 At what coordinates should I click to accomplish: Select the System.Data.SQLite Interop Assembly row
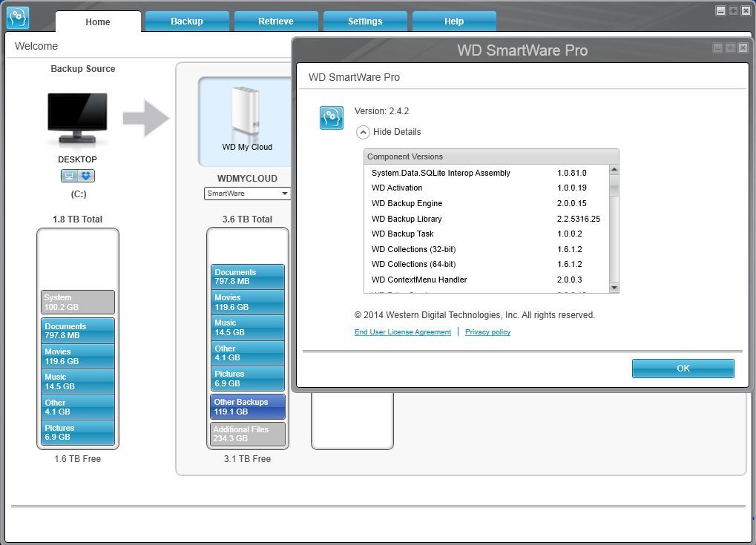(x=487, y=173)
